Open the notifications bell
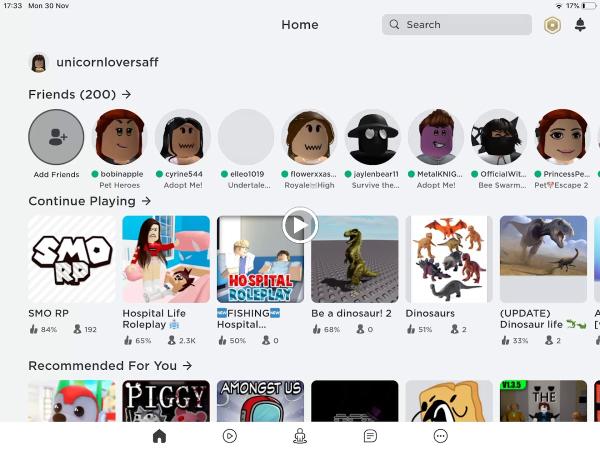 (x=580, y=25)
